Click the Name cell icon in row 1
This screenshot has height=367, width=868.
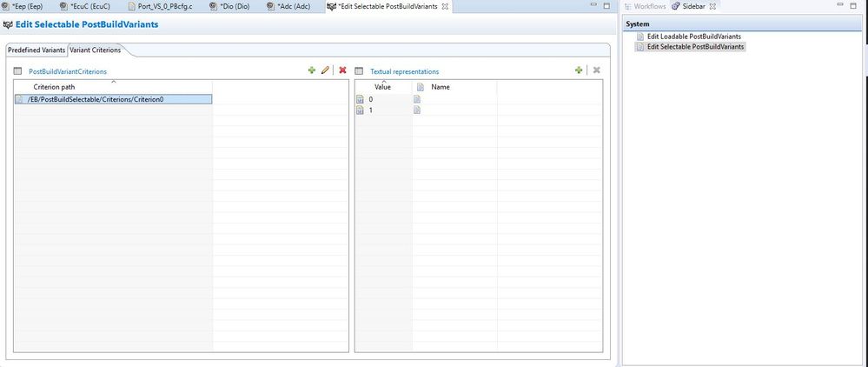(417, 110)
